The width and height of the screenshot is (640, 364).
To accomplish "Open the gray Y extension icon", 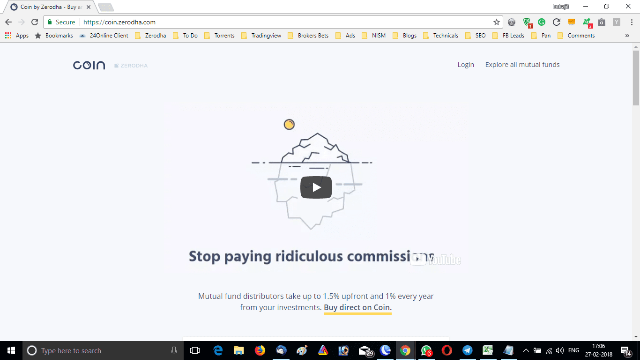I will pos(617,22).
